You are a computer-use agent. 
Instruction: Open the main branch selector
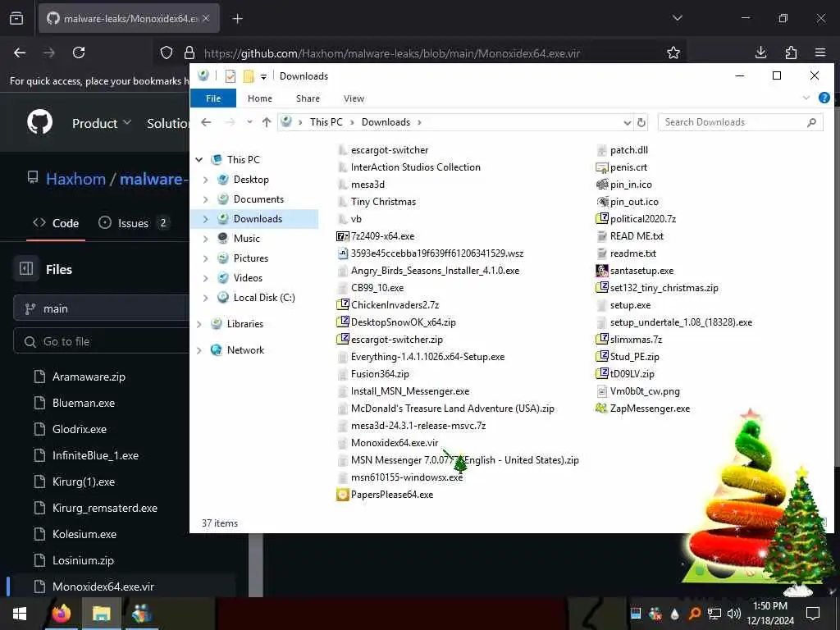click(102, 308)
